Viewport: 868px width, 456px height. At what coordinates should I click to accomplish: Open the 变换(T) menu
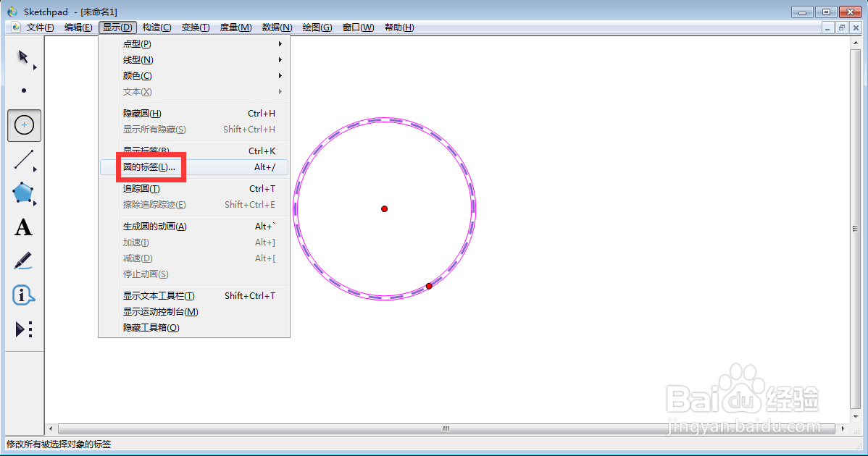click(x=196, y=27)
